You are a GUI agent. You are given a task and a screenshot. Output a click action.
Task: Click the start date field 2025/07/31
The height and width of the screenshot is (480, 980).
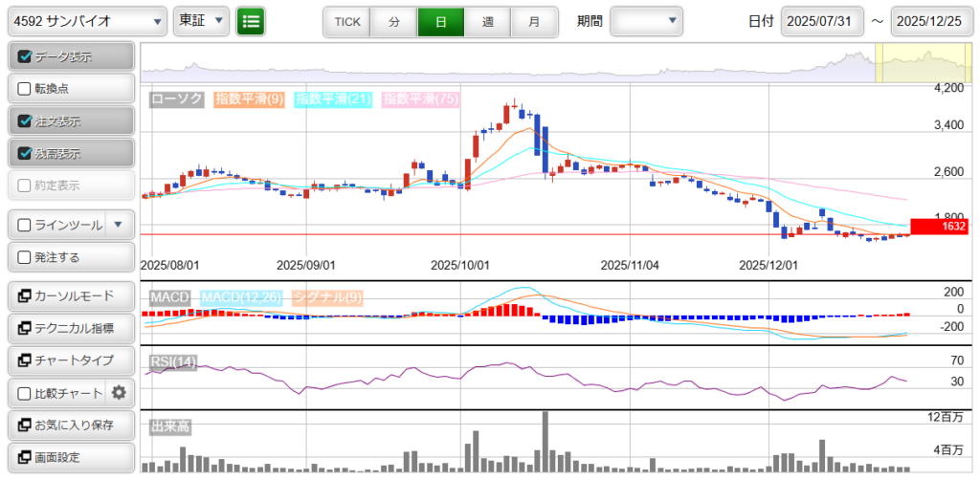pos(822,21)
